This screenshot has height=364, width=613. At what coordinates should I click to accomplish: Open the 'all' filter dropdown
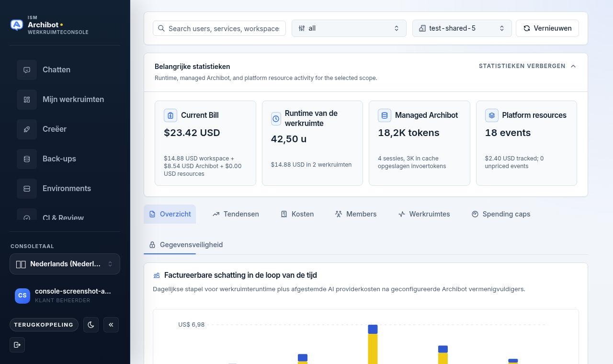(x=349, y=28)
